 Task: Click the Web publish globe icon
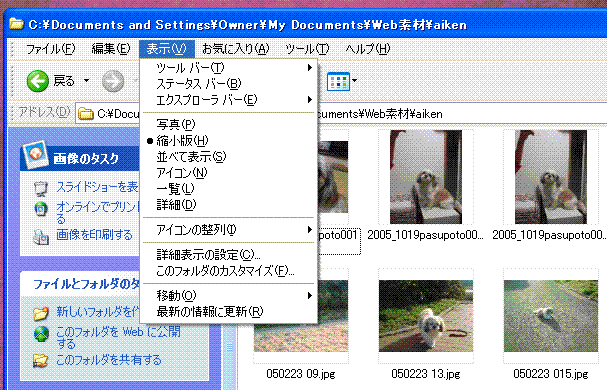click(x=41, y=334)
